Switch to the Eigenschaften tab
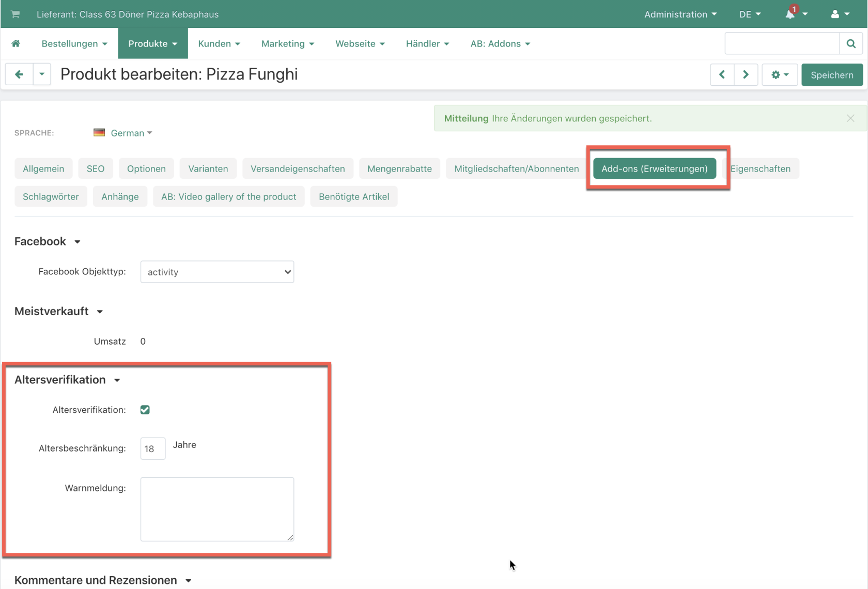This screenshot has height=589, width=868. click(761, 168)
